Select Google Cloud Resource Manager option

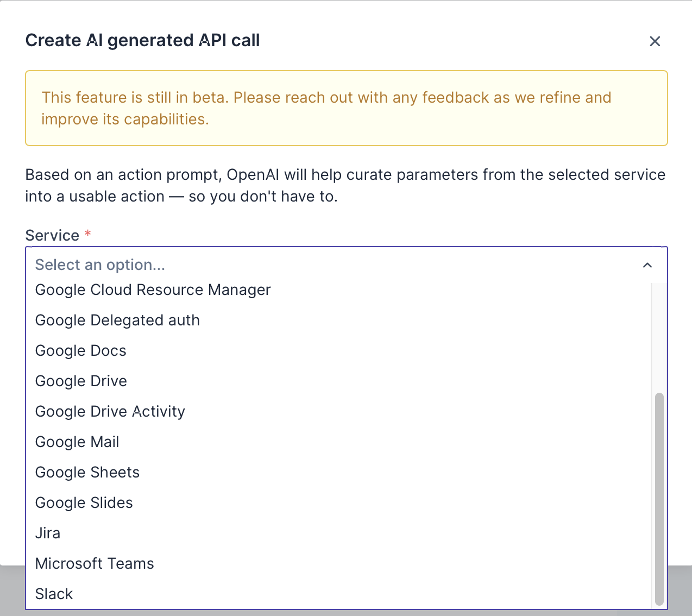(153, 290)
